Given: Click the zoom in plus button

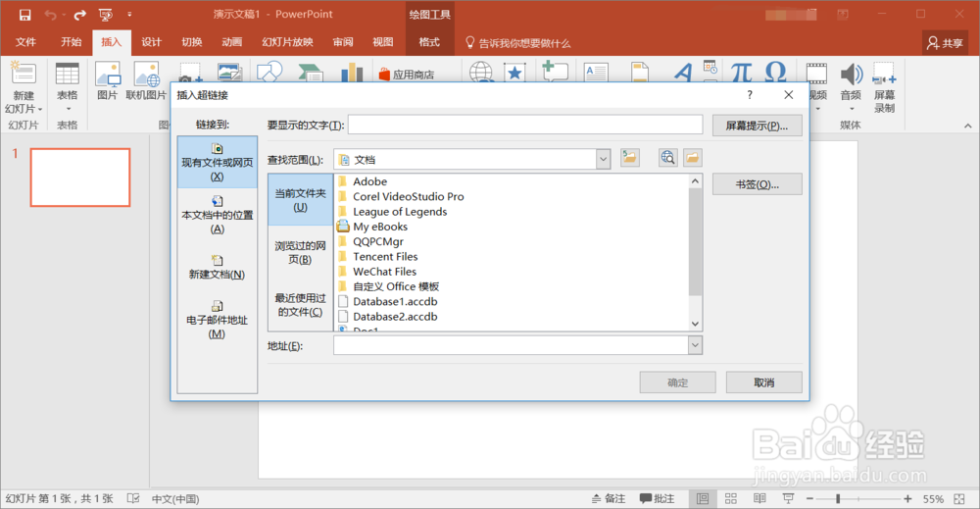Looking at the screenshot, I should point(906,498).
